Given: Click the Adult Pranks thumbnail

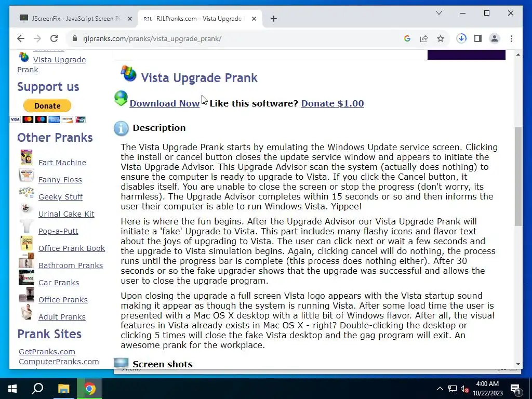Looking at the screenshot, I should 26,312.
